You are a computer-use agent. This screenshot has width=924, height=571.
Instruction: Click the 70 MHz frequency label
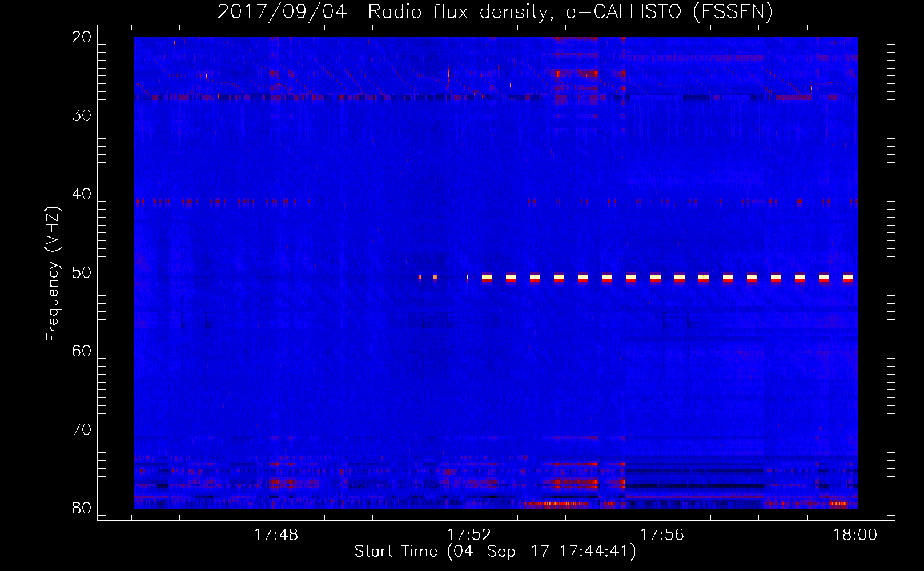82,429
